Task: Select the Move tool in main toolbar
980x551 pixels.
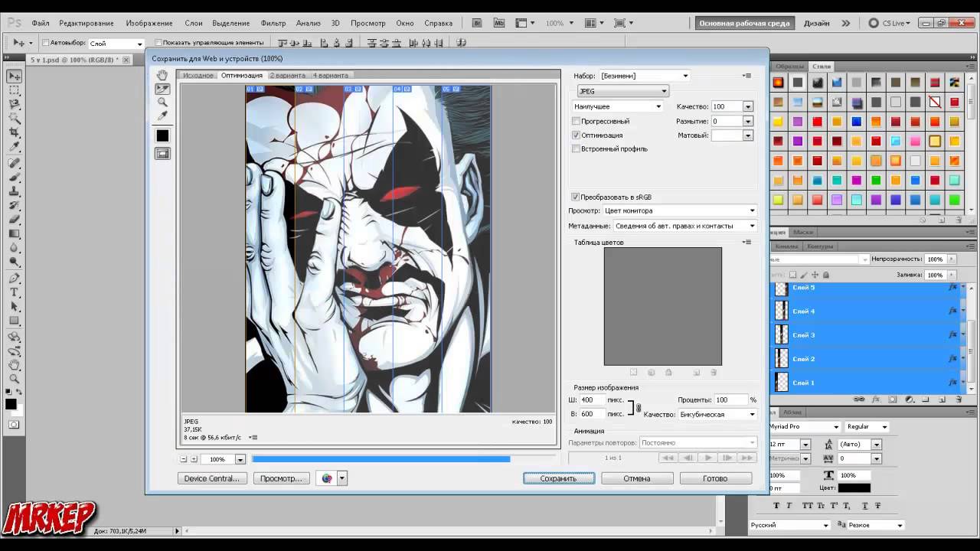Action: click(x=15, y=76)
